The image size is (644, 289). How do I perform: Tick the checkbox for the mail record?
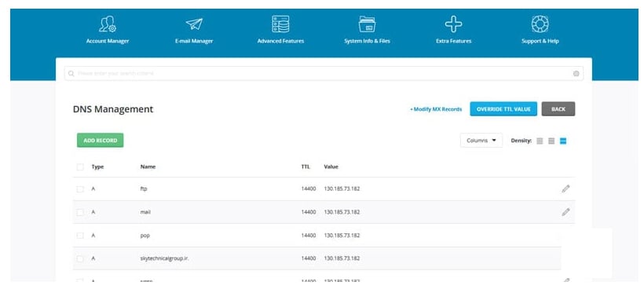click(80, 212)
